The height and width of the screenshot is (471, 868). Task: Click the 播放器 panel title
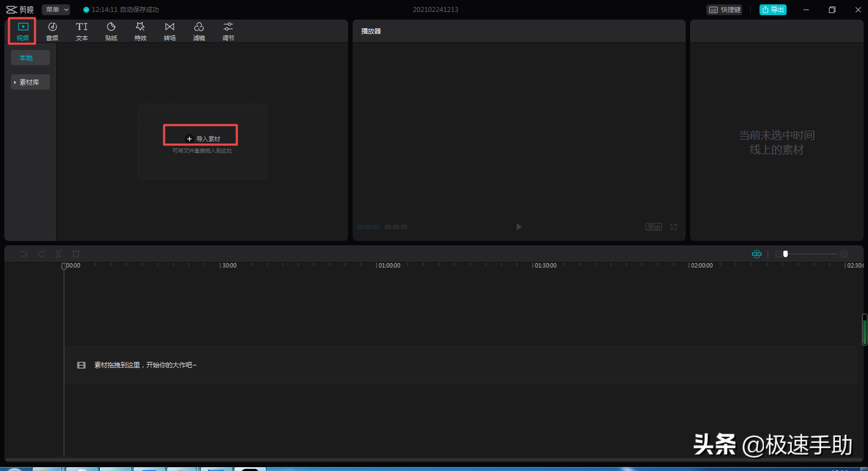coord(371,31)
